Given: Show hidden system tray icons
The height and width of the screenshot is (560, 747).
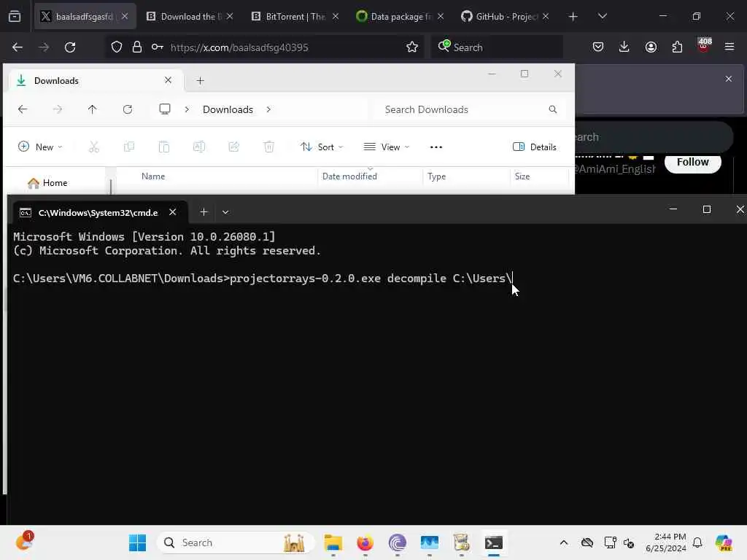Looking at the screenshot, I should point(564,542).
